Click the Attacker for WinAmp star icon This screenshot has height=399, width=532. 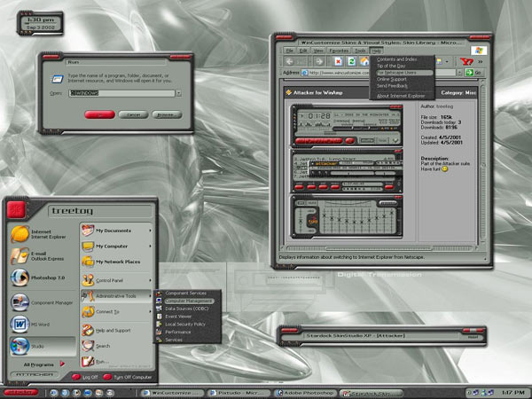(x=289, y=92)
